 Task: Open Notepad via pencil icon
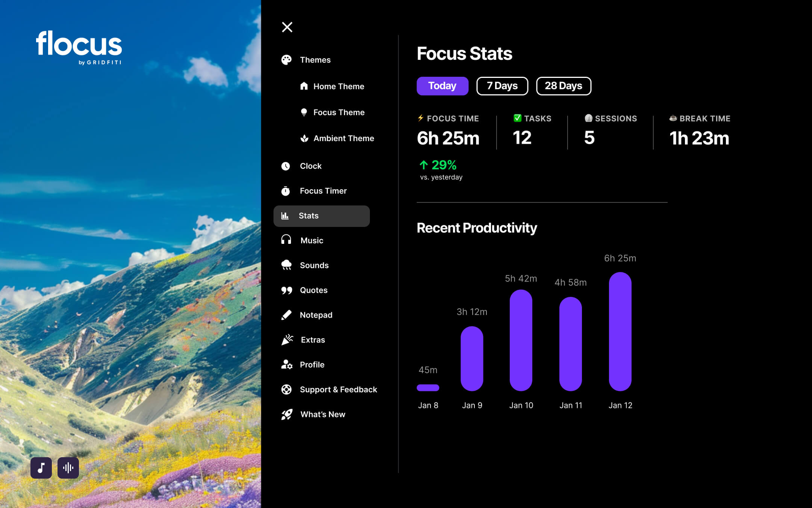click(286, 315)
